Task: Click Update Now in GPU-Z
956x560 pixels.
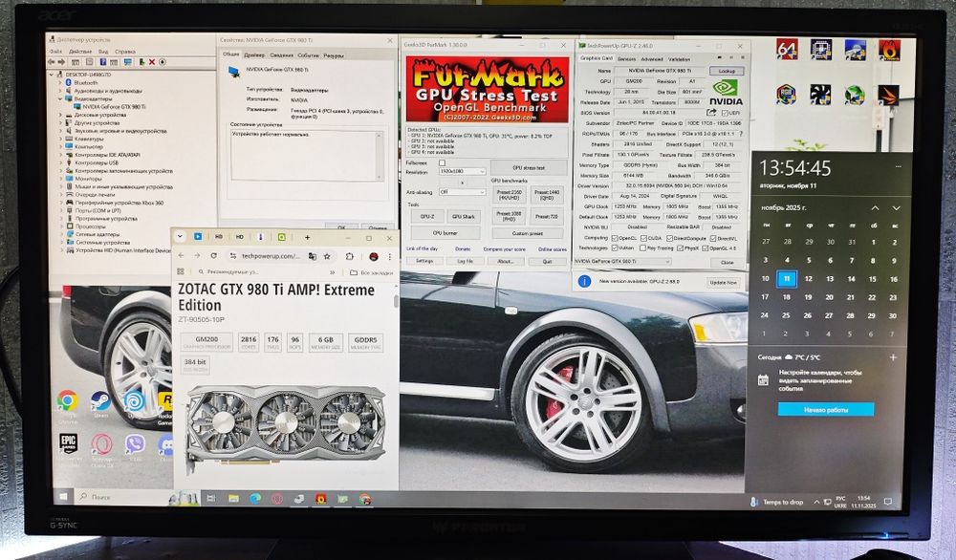Action: 724,283
